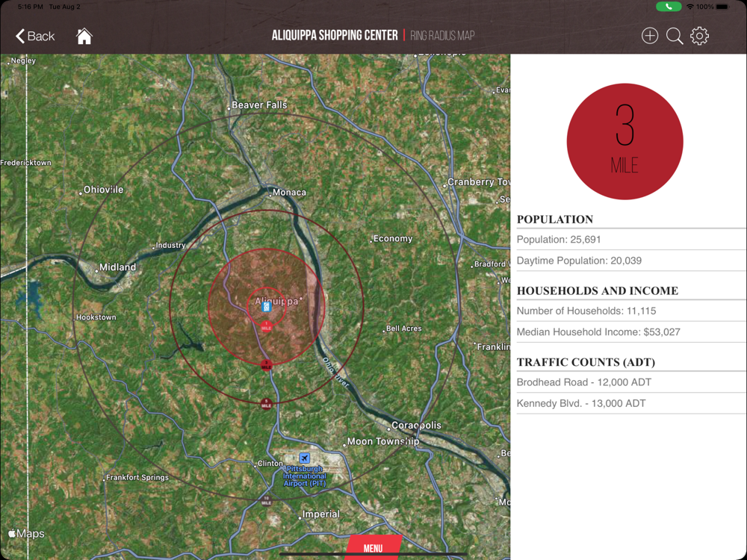Tap the battery status icon

[x=722, y=7]
